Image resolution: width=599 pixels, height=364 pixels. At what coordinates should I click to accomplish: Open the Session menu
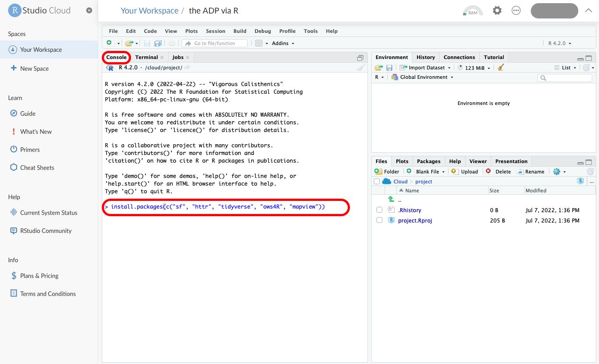[215, 31]
